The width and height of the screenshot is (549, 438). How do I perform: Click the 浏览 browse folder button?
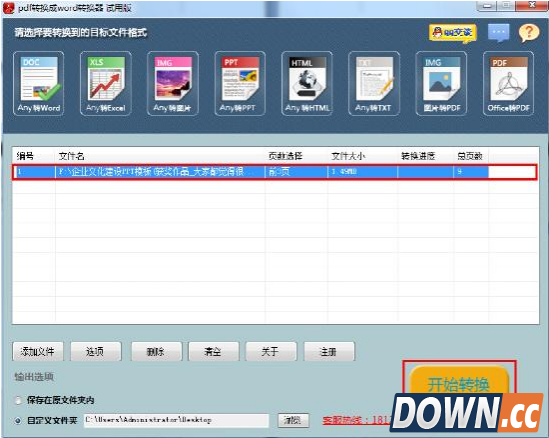click(x=293, y=420)
